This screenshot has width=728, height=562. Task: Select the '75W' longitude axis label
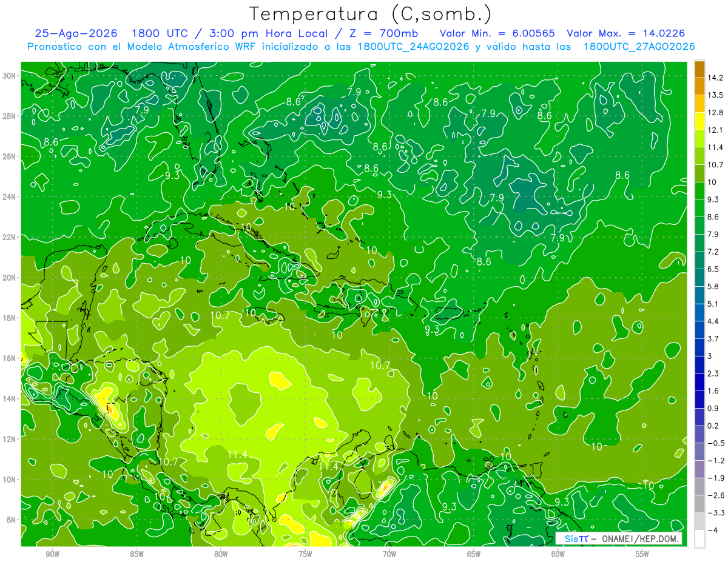(305, 554)
